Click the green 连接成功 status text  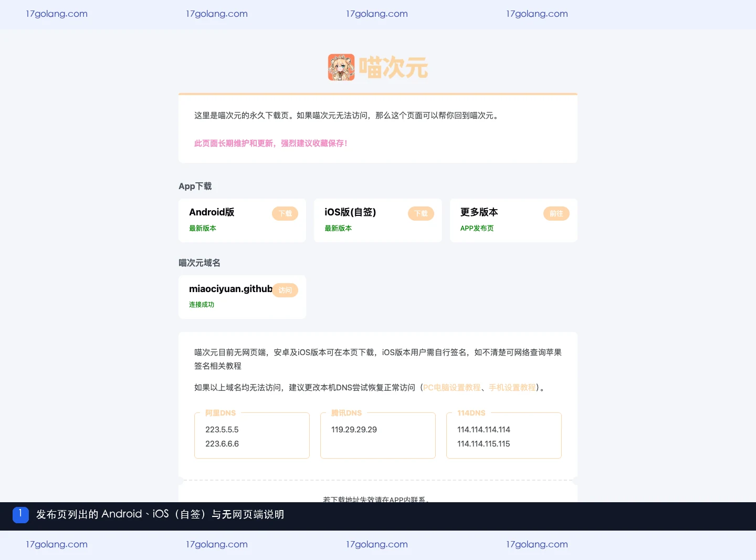click(202, 305)
